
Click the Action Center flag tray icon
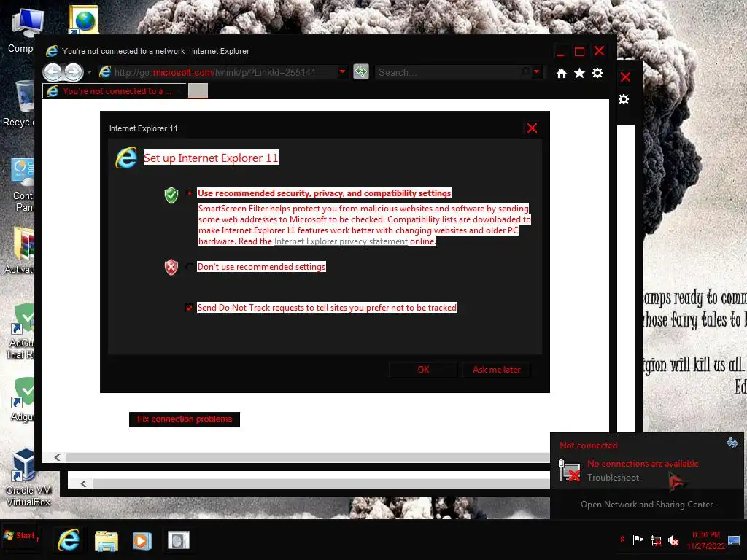point(638,540)
